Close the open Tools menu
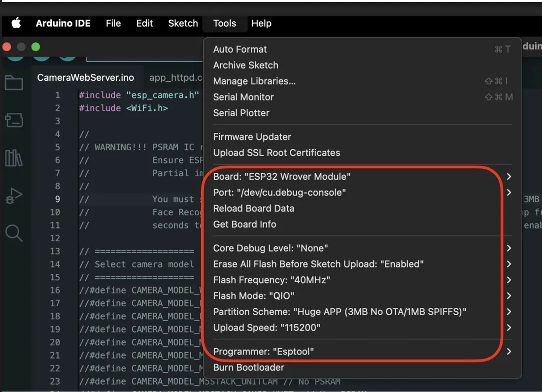The width and height of the screenshot is (542, 392). 225,23
